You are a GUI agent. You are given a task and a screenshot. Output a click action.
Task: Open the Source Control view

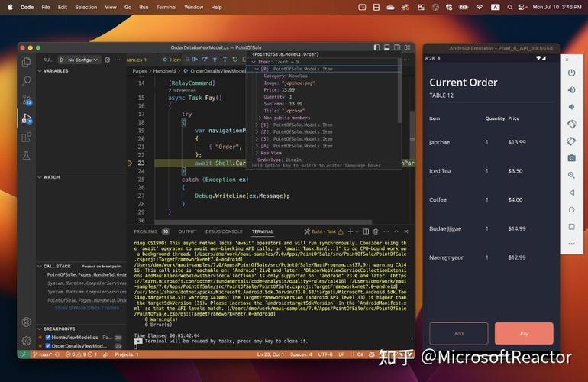click(x=27, y=99)
